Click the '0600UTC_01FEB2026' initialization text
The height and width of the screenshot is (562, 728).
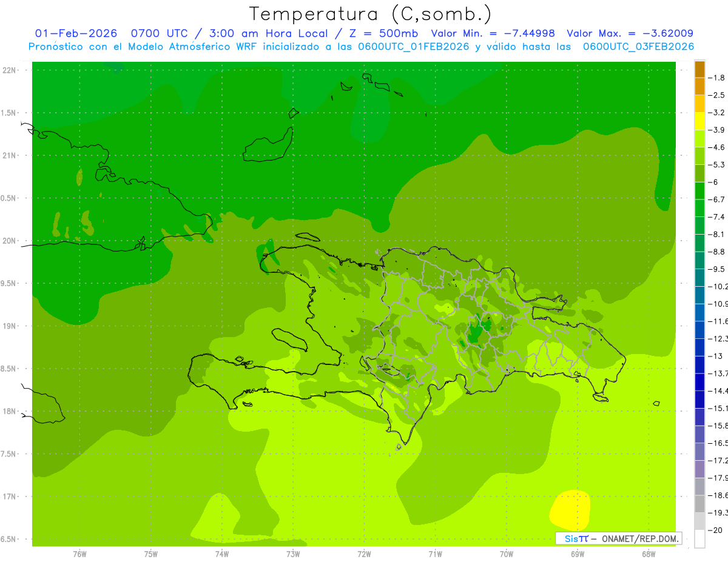point(414,47)
